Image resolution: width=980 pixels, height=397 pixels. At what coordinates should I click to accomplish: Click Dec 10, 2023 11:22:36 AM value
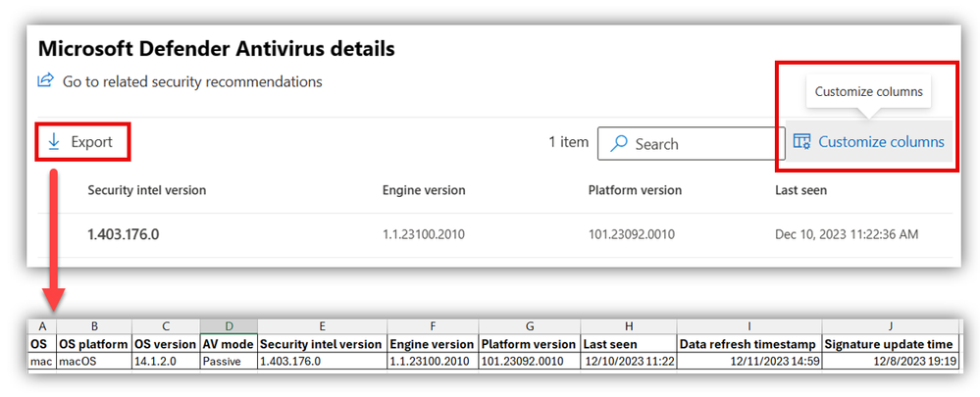(x=847, y=234)
